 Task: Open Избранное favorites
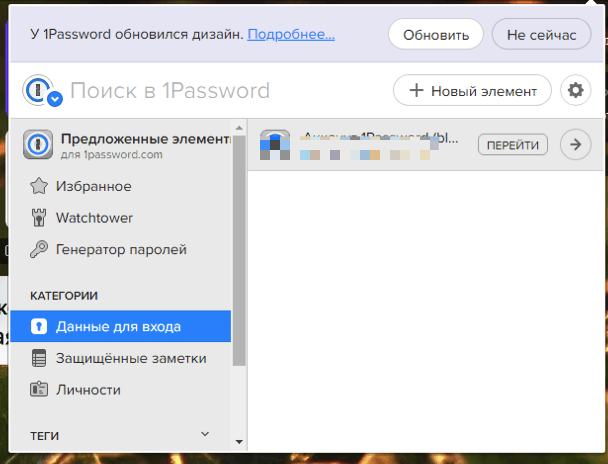tap(121, 186)
